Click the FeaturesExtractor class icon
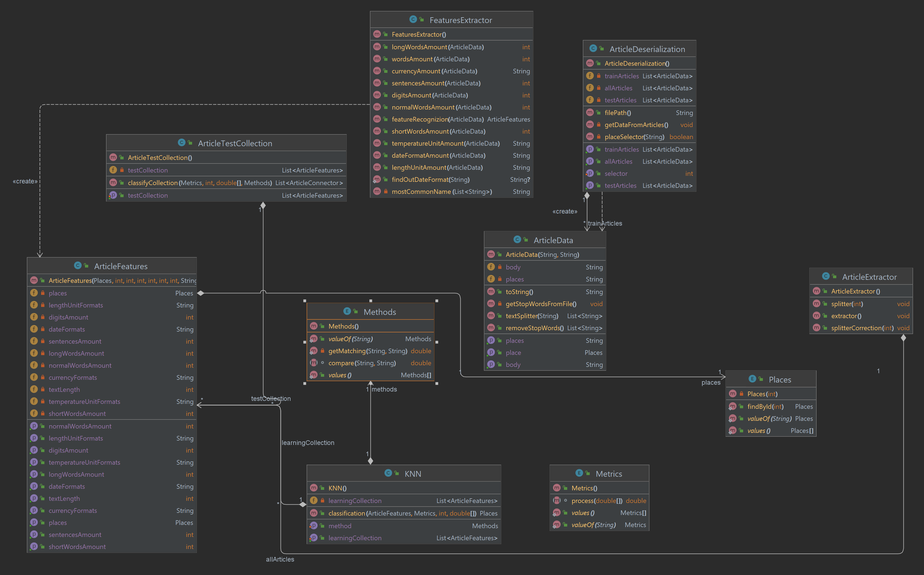 coord(413,19)
